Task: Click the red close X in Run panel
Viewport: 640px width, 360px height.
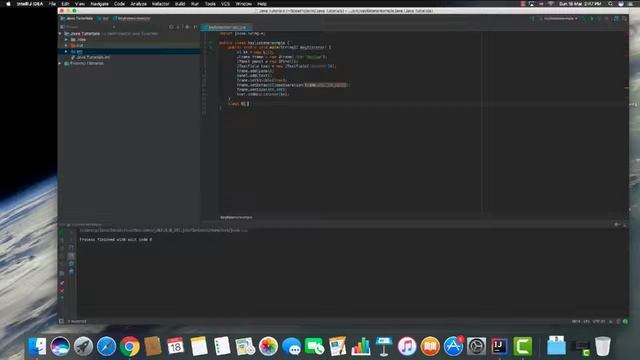Action: 62,291
